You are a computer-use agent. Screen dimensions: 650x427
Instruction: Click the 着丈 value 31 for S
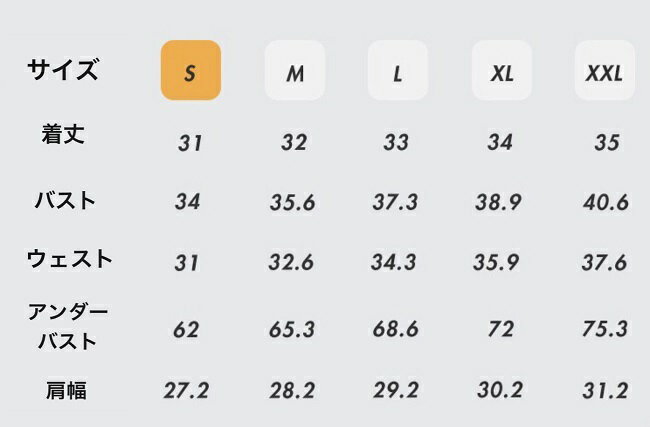click(x=190, y=143)
